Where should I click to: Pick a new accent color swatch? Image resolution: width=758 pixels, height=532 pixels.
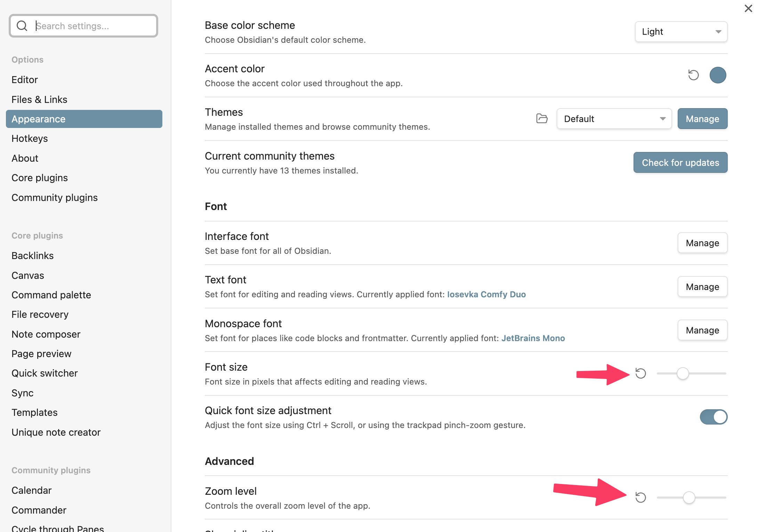pos(718,75)
